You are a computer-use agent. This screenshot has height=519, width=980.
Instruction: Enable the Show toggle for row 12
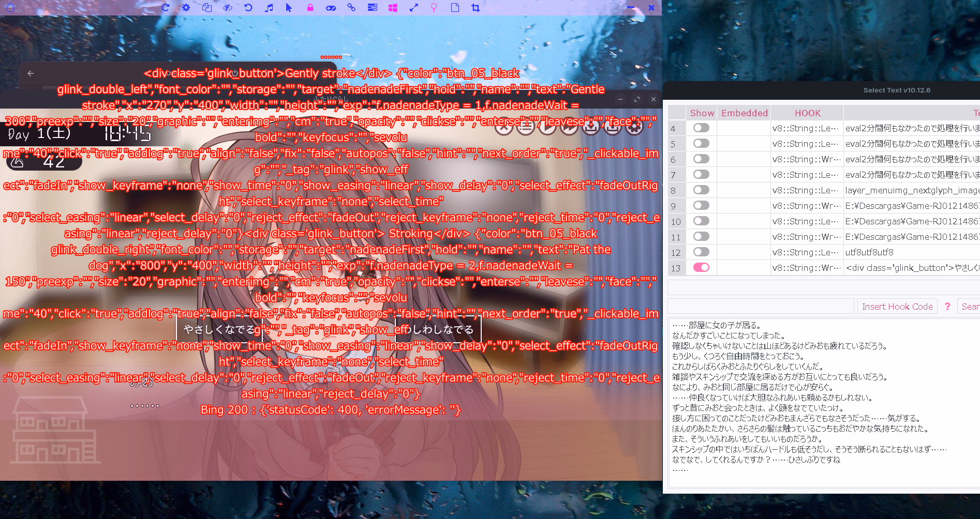[701, 252]
